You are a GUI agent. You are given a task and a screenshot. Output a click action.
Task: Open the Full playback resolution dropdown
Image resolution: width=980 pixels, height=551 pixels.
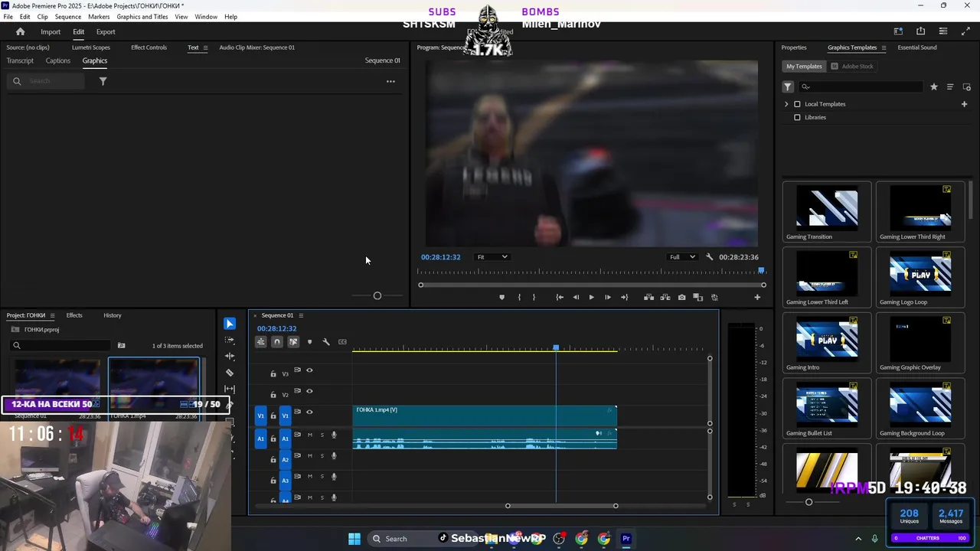pyautogui.click(x=681, y=257)
